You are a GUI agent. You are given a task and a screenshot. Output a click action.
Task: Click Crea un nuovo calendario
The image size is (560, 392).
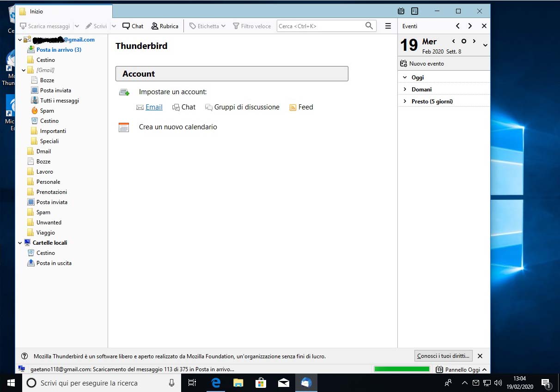(x=178, y=127)
